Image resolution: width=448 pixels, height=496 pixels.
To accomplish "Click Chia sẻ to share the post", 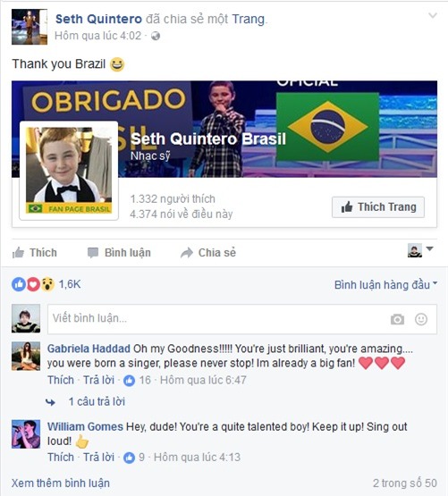I will coord(208,253).
